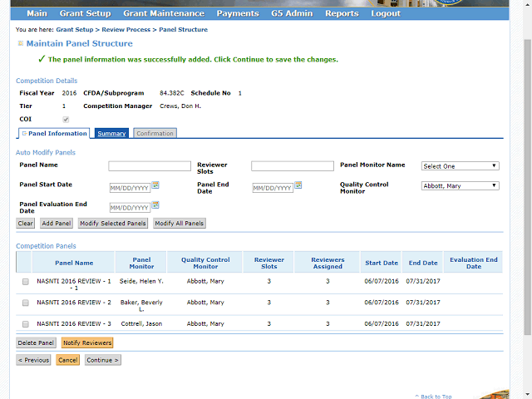Click into the Panel Name text field
The height and width of the screenshot is (399, 532).
click(x=149, y=166)
